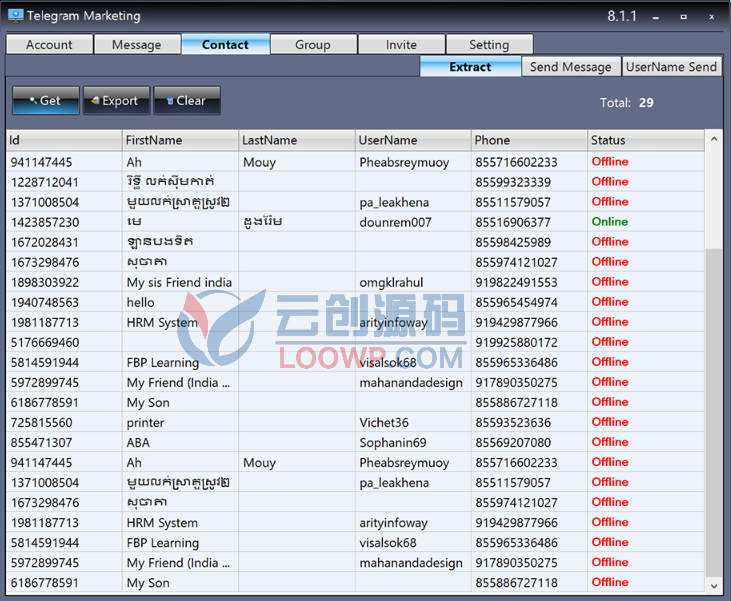Sort by the Status column header
Image resolution: width=731 pixels, height=601 pixels.
[646, 140]
